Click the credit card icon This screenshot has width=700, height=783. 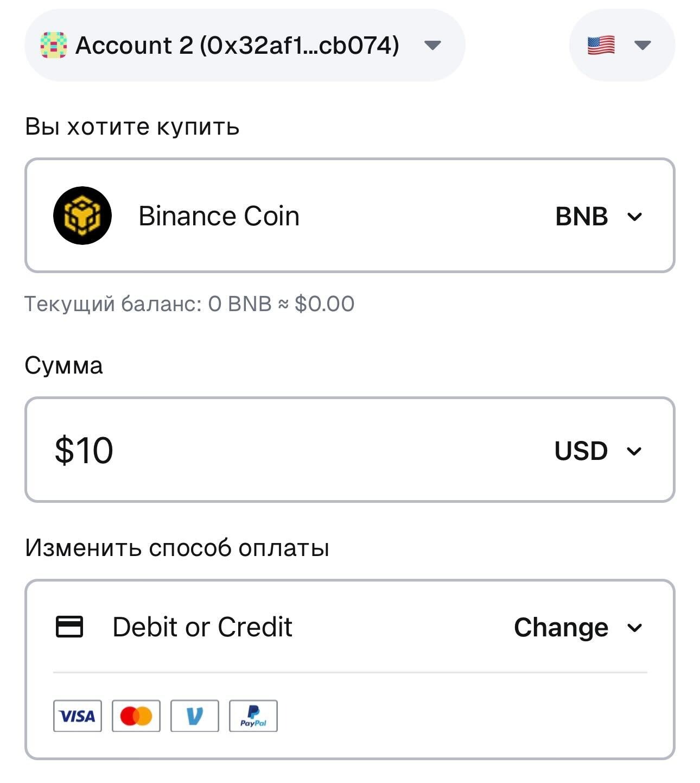[69, 627]
